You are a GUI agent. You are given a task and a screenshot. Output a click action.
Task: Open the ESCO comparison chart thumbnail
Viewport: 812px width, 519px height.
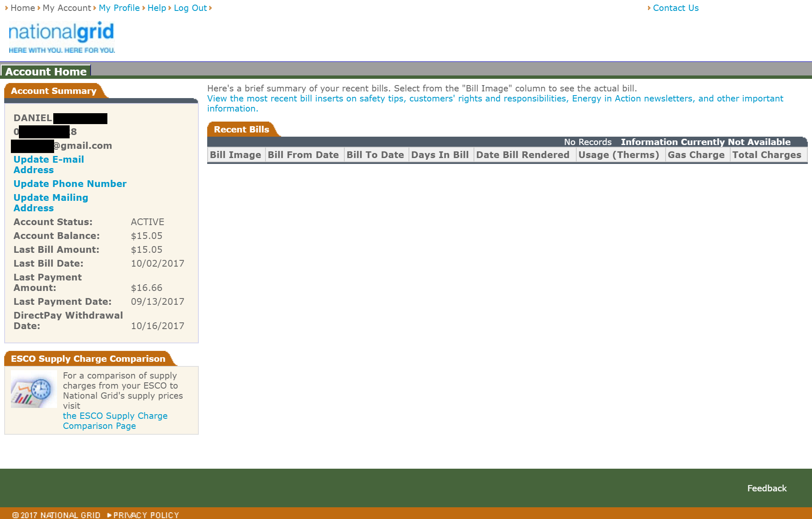[34, 389]
